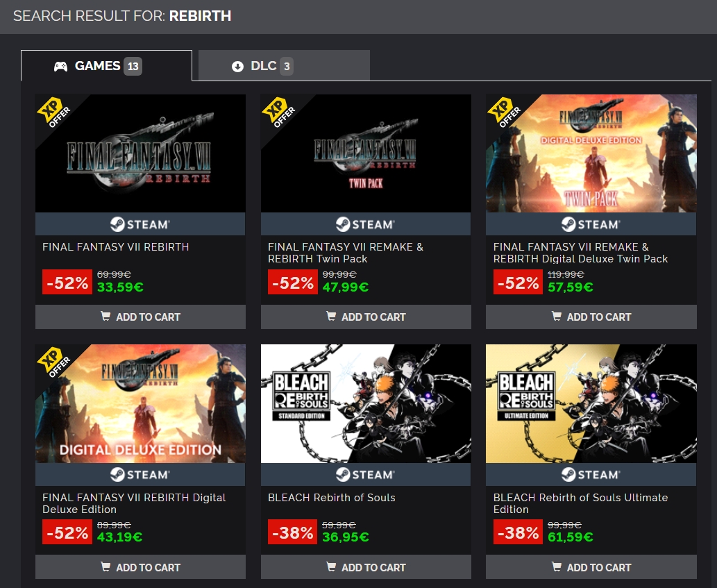Click the -38% discount badge on BLEACH Rebirth of Souls
Image resolution: width=717 pixels, height=588 pixels.
[x=293, y=532]
